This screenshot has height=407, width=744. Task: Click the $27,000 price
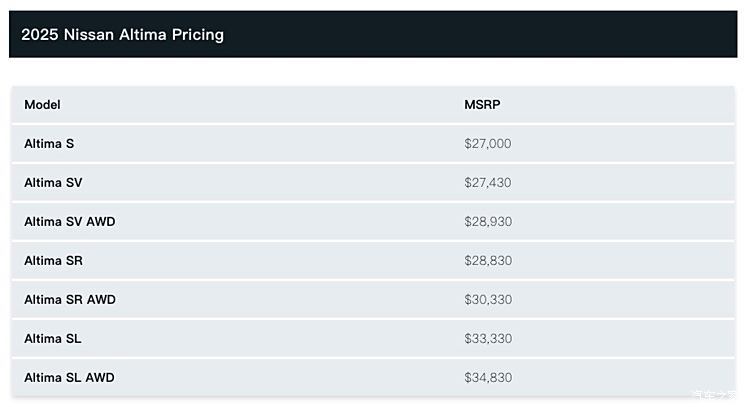(488, 144)
